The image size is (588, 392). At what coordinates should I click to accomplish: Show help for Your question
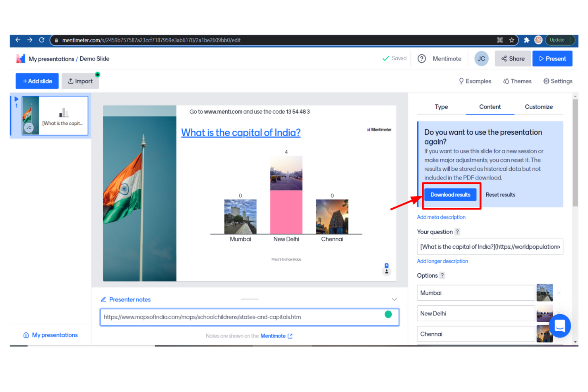pos(457,232)
